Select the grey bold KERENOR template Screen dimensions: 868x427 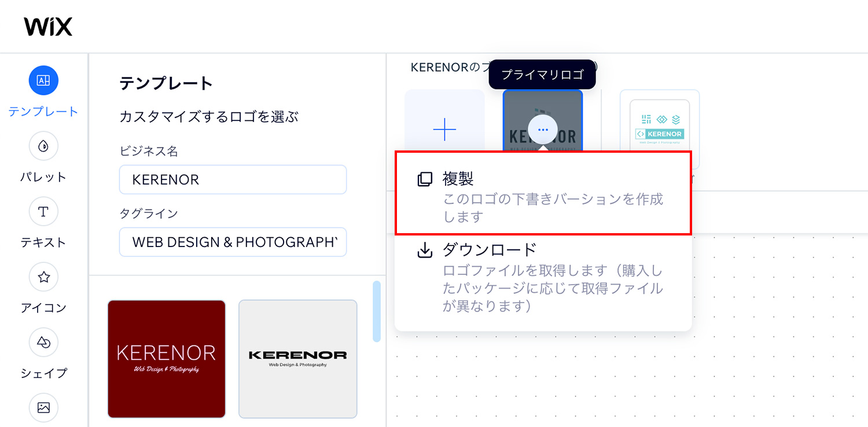pos(298,359)
